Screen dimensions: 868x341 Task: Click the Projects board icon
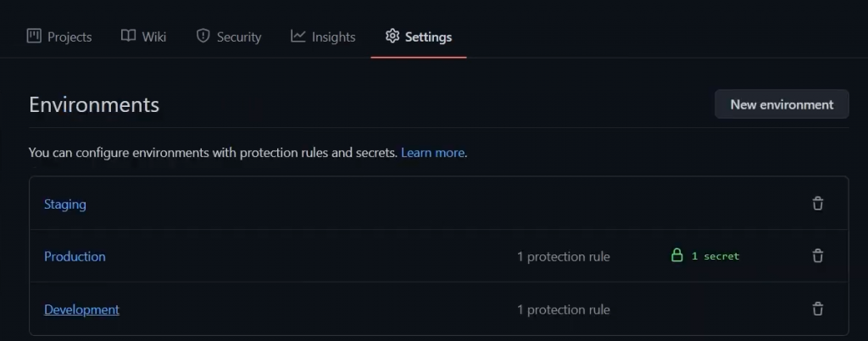click(34, 36)
